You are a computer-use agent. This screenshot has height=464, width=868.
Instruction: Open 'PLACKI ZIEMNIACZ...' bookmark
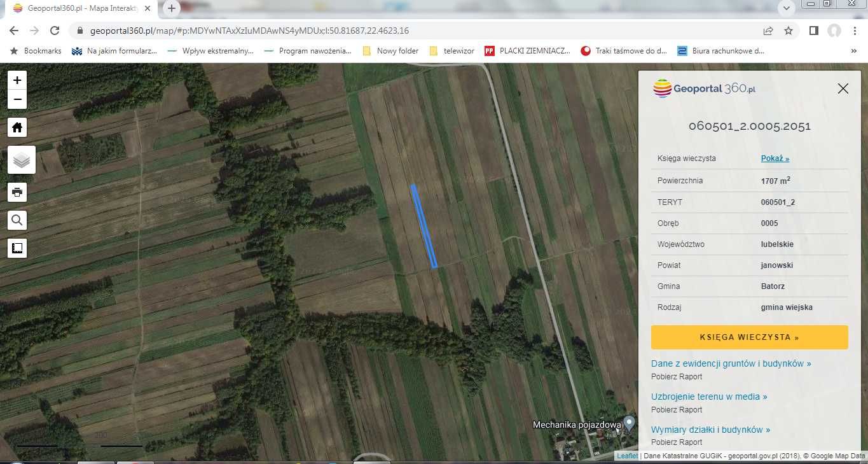point(527,51)
